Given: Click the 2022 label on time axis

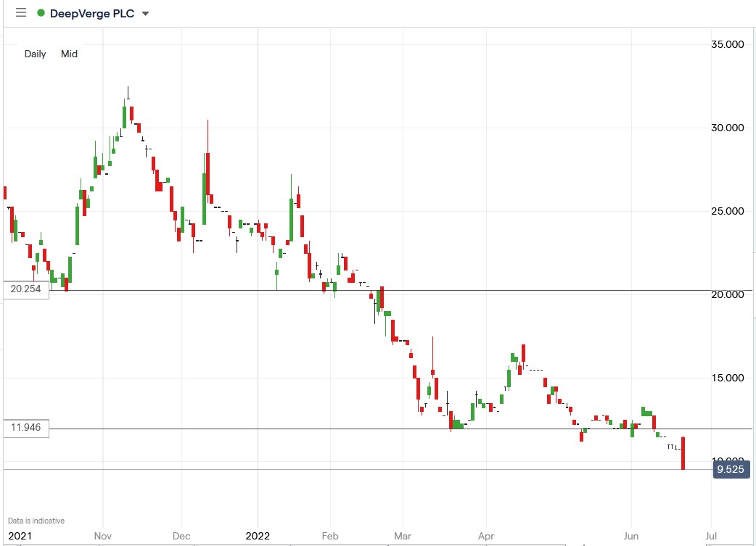Looking at the screenshot, I should click(x=259, y=536).
